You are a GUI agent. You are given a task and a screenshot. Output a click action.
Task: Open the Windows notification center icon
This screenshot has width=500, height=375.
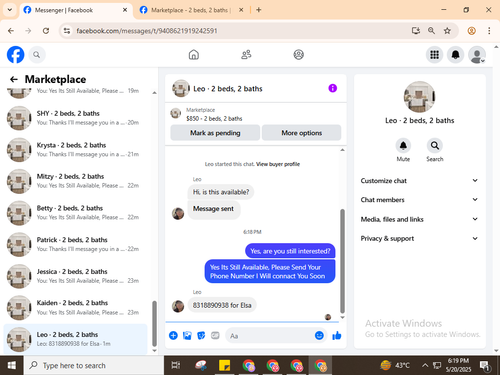click(x=484, y=366)
